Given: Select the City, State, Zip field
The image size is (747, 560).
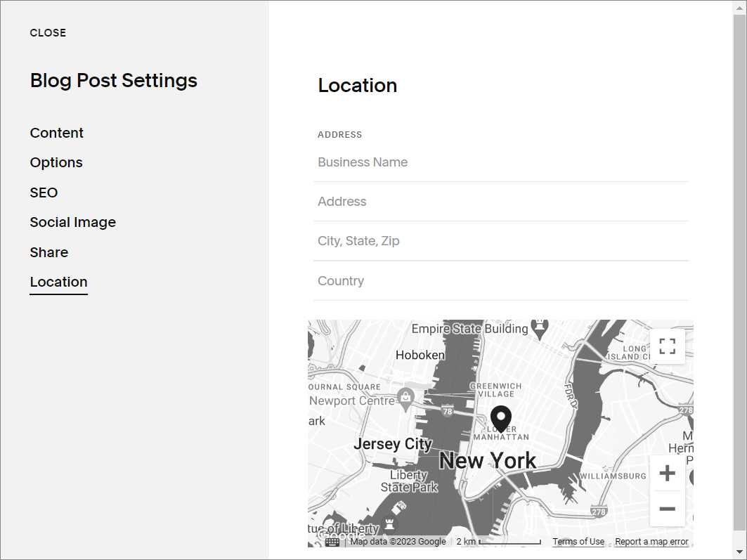Looking at the screenshot, I should [x=500, y=241].
